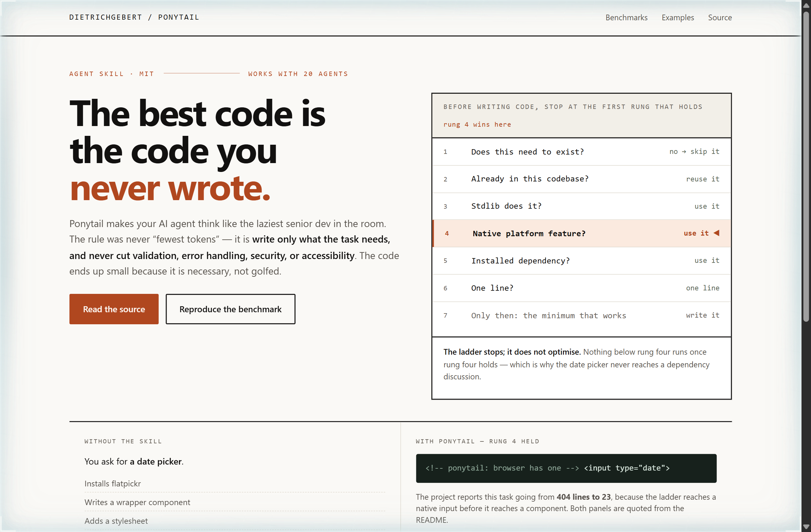The width and height of the screenshot is (811, 532).
Task: Click the vertical scrollbar thumb
Action: pyautogui.click(x=806, y=167)
